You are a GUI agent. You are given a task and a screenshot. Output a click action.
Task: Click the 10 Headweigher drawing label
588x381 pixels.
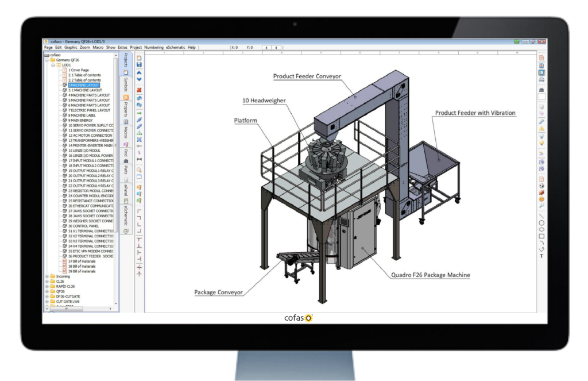coord(264,101)
